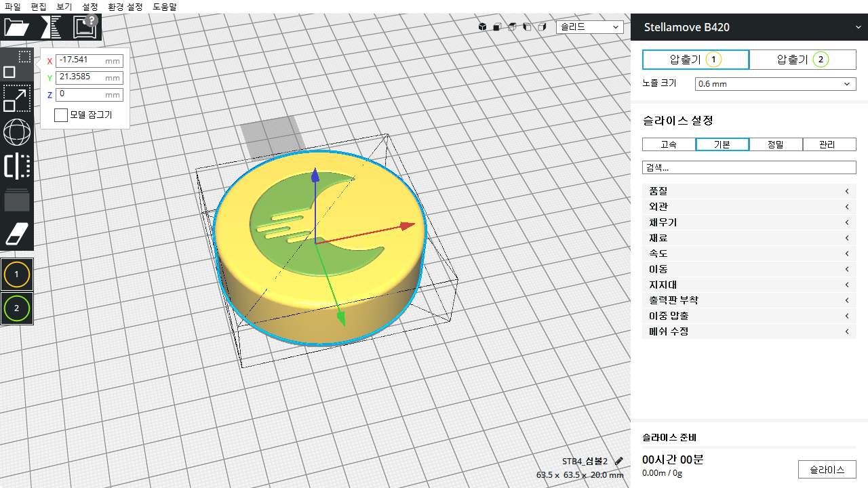
Task: Open the 파일 menu
Action: point(12,6)
